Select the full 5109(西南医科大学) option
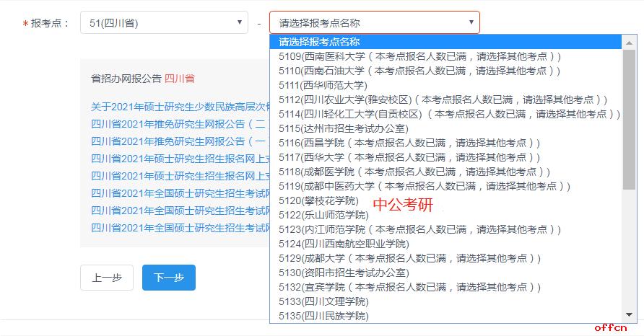The width and height of the screenshot is (644, 336). [x=419, y=56]
